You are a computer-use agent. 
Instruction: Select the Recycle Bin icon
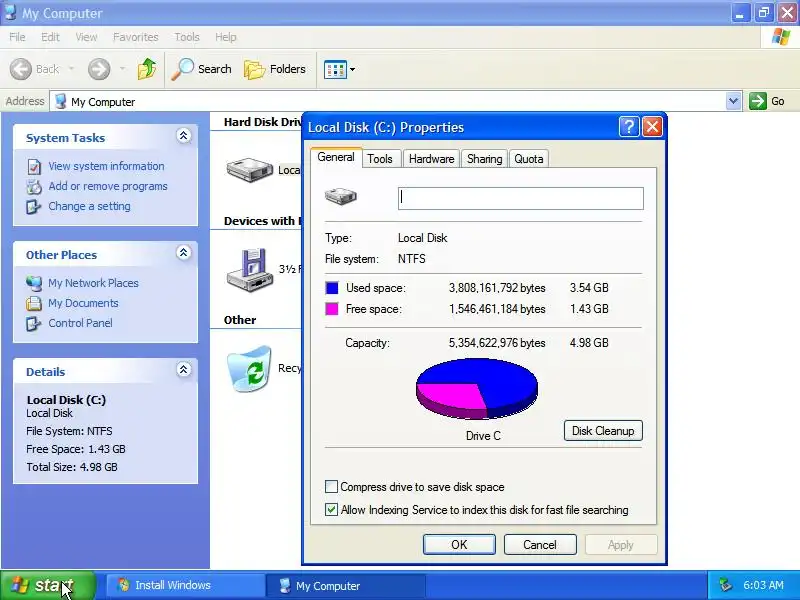click(x=249, y=368)
